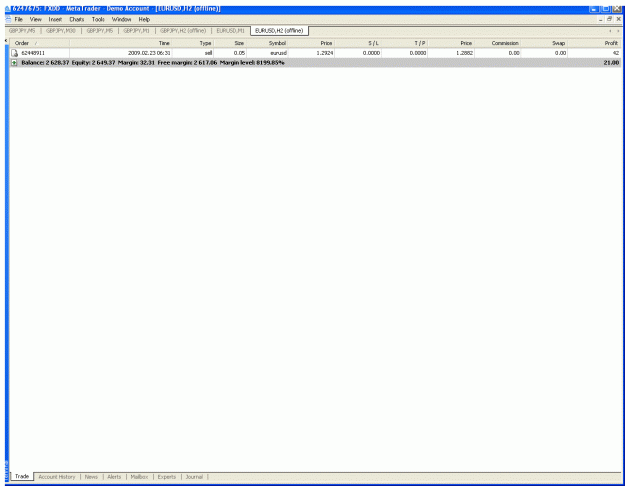
Task: Click the size value 0.05
Action: 239,53
